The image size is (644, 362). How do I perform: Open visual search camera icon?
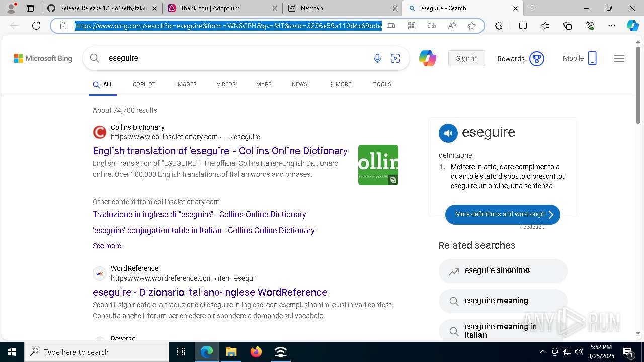[x=395, y=58]
